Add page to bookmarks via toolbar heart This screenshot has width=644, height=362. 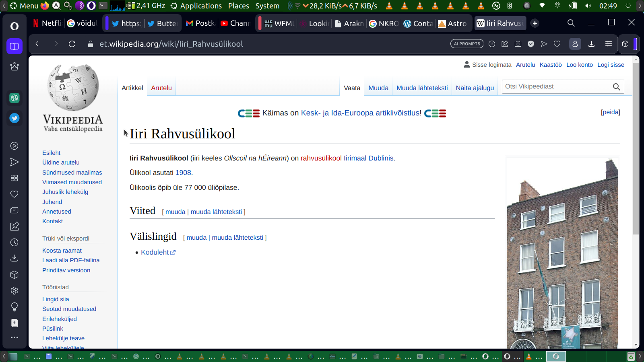[557, 44]
